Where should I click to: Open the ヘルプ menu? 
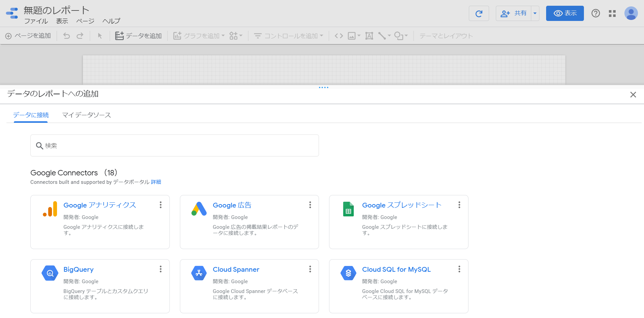pyautogui.click(x=111, y=21)
